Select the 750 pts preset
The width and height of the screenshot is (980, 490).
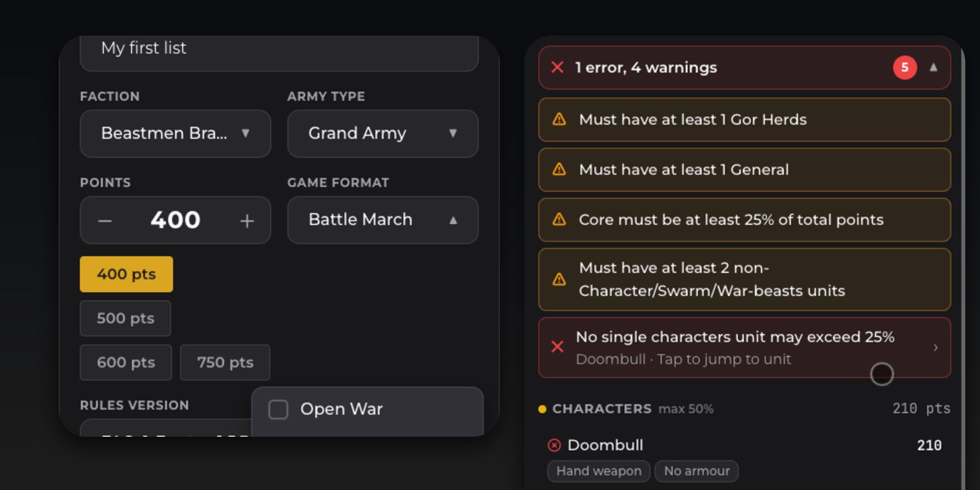225,362
